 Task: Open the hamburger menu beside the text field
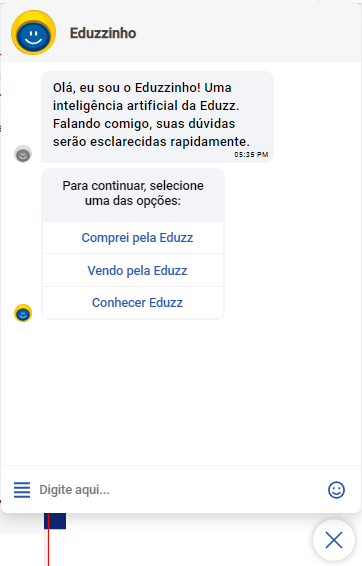point(22,490)
